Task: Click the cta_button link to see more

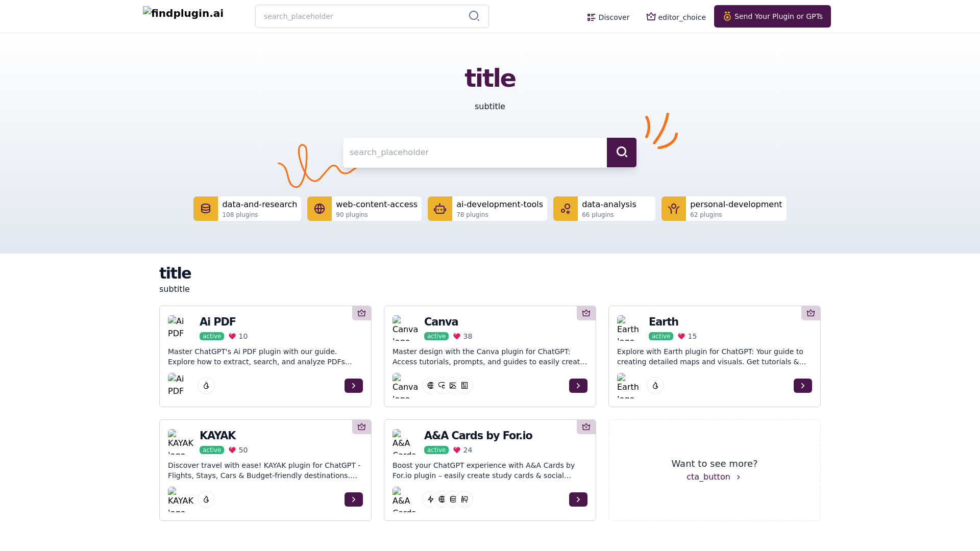Action: point(714,477)
